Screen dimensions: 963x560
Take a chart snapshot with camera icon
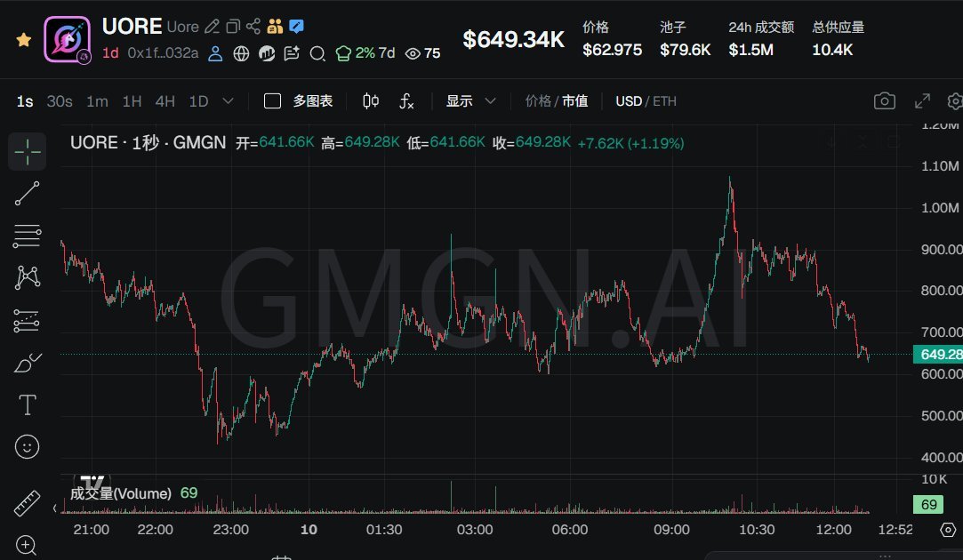(885, 101)
